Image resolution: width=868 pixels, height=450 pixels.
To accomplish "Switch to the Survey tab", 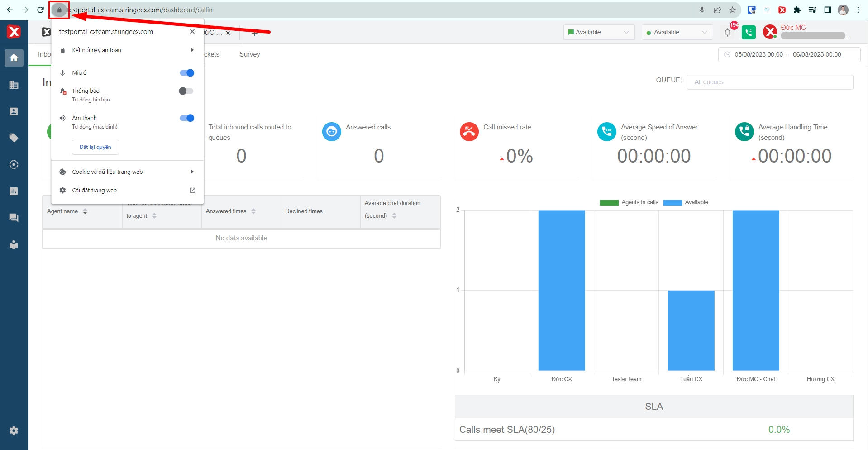I will point(249,54).
